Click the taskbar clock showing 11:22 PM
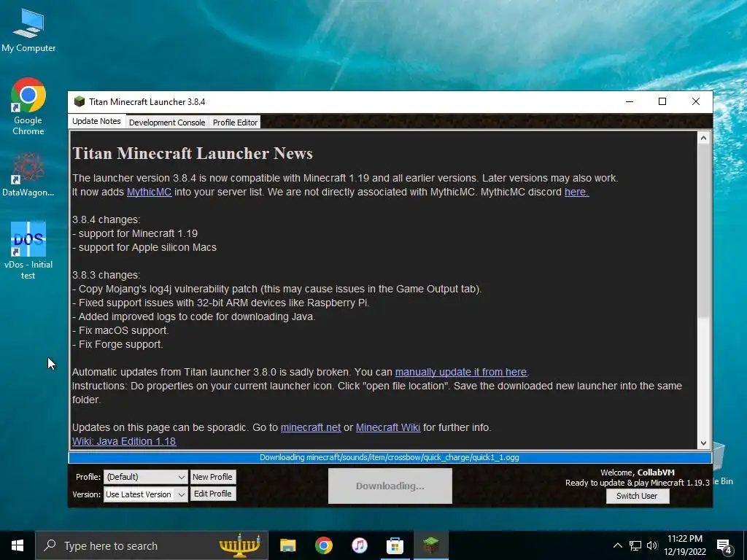The width and height of the screenshot is (747, 560). [685, 545]
